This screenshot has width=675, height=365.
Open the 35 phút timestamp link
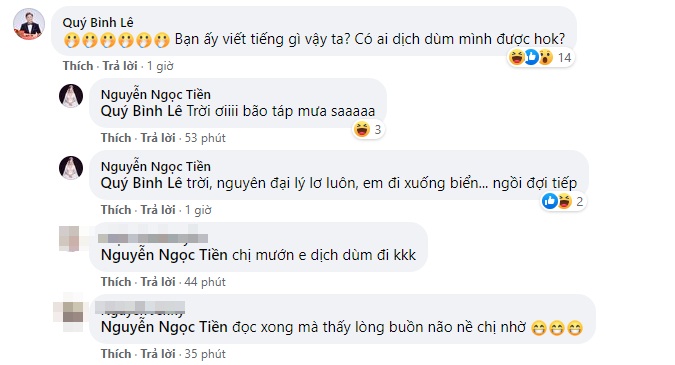205,353
